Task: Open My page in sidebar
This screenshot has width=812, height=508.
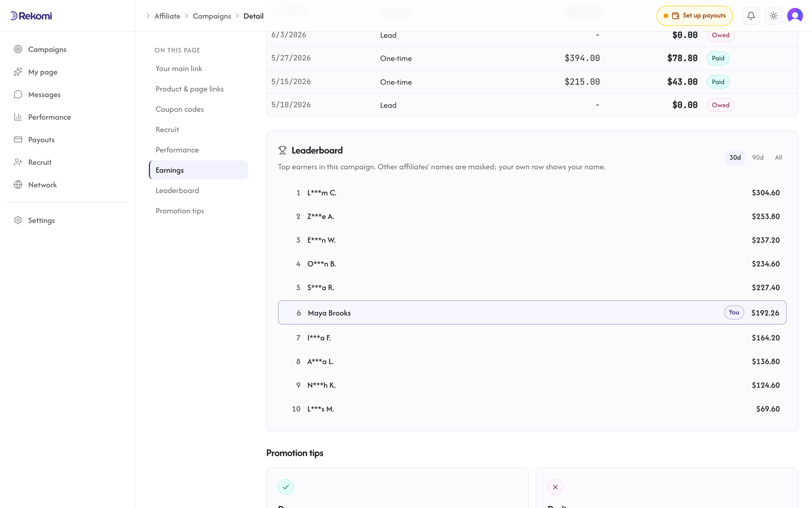Action: click(x=67, y=72)
